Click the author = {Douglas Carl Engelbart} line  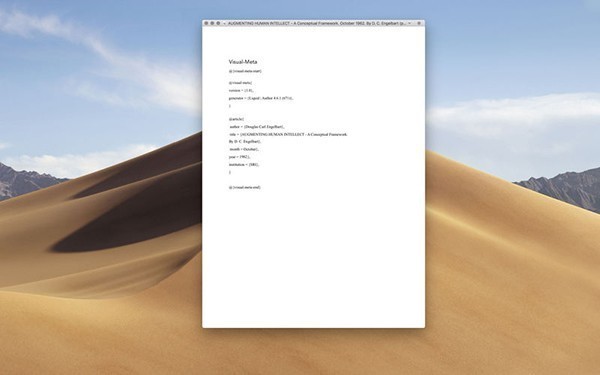tap(257, 126)
